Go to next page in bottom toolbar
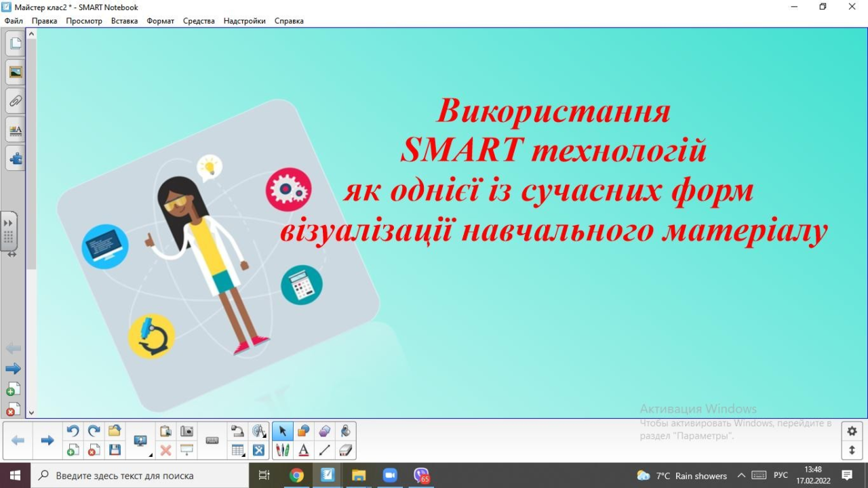 [x=47, y=441]
